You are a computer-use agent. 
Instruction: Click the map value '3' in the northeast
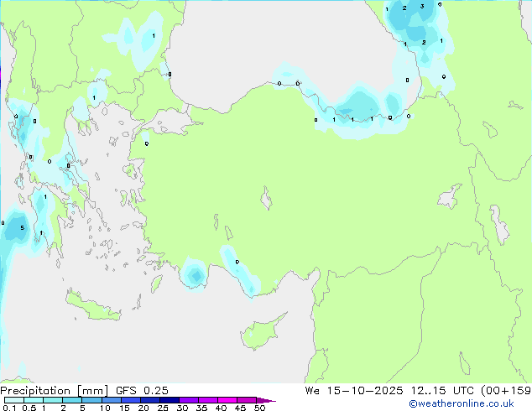[x=422, y=7]
